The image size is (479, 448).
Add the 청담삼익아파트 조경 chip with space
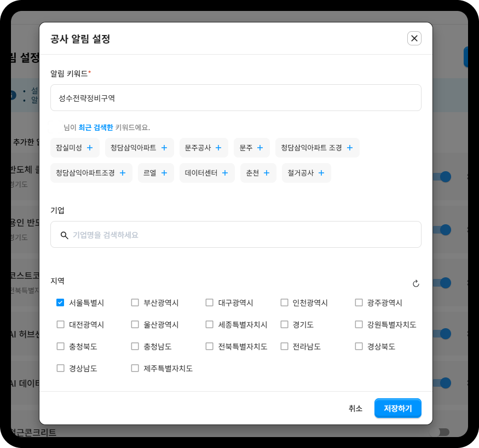pyautogui.click(x=318, y=148)
